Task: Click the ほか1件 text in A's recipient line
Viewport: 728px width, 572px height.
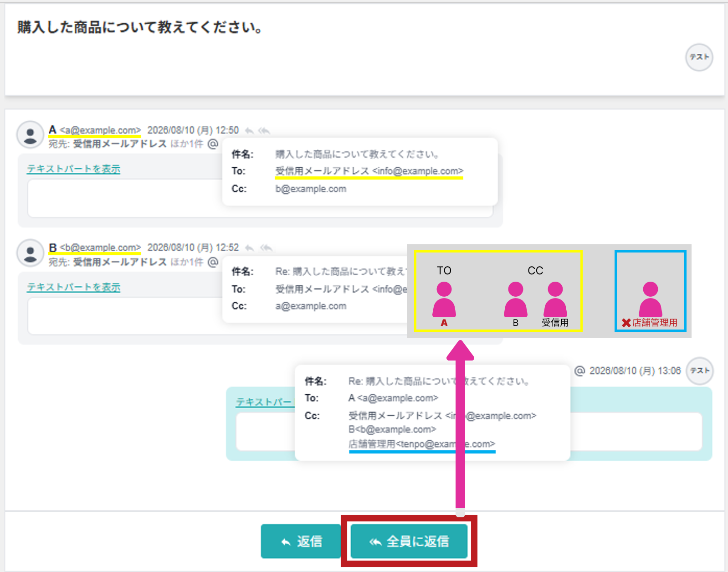Action: (x=187, y=144)
